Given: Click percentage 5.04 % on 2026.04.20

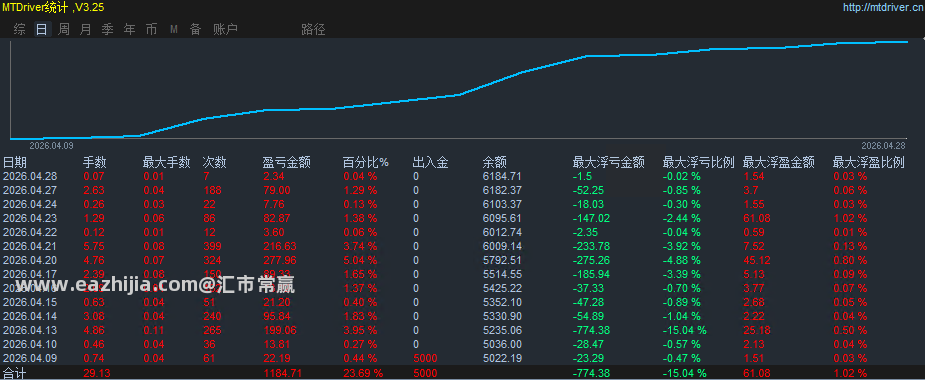Looking at the screenshot, I should pyautogui.click(x=360, y=260).
